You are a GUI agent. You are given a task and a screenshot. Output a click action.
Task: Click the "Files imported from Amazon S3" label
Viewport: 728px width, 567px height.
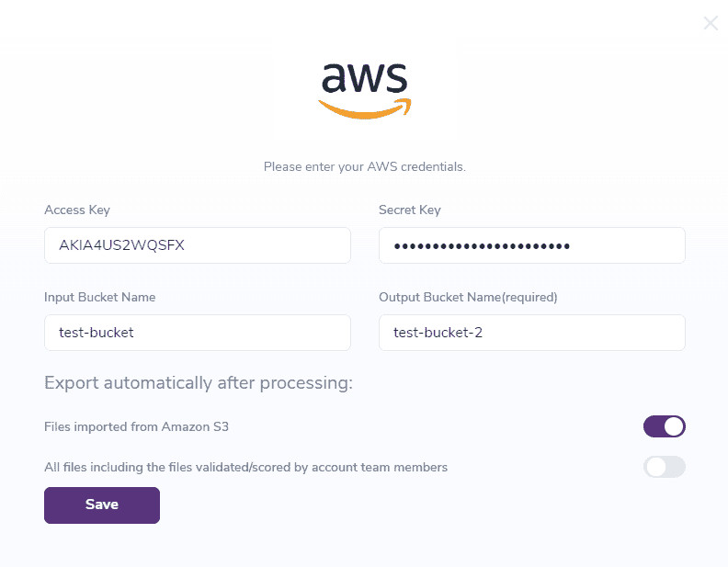point(136,426)
